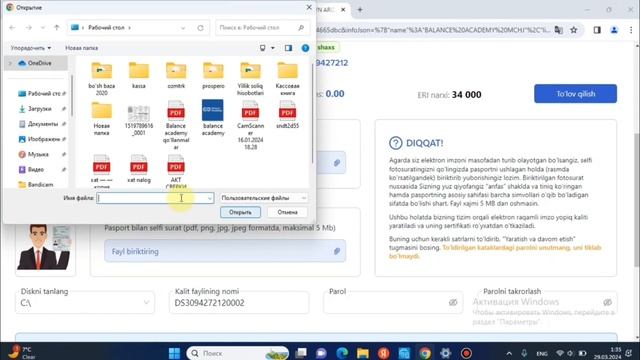The image size is (640, 360).
Task: Select the Новая папка folder icon
Action: click(102, 111)
